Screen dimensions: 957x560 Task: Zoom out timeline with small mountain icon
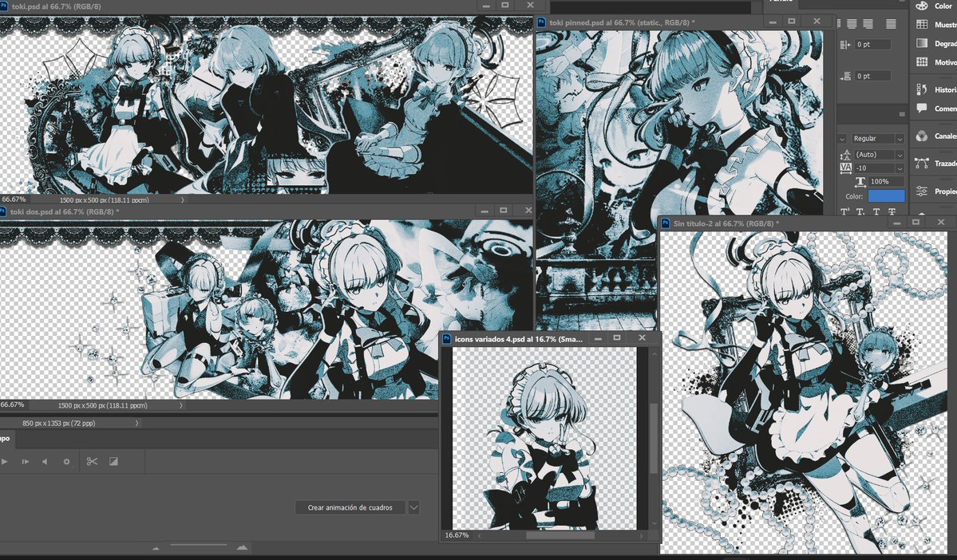click(156, 548)
